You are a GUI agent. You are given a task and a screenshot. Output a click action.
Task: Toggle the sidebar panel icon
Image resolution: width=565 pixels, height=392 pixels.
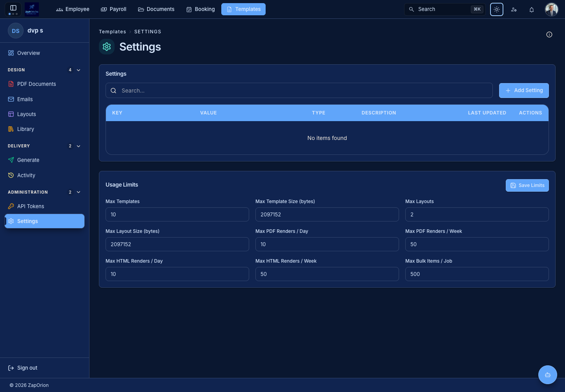point(13,8)
